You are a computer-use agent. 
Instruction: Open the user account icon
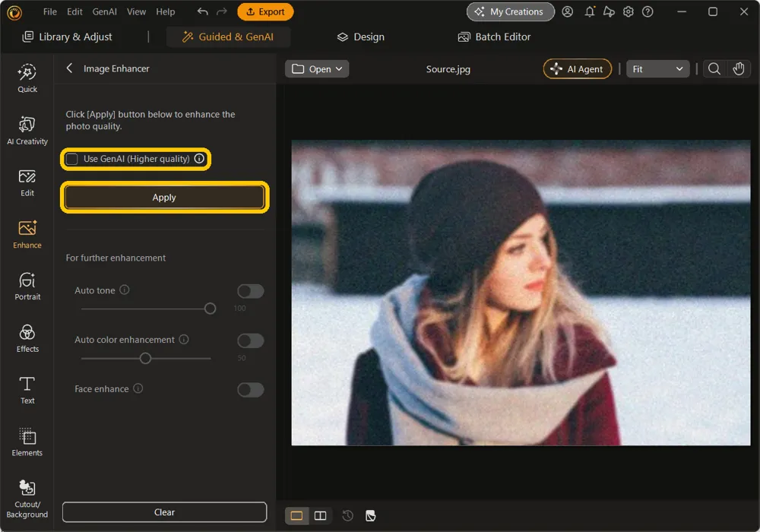tap(567, 11)
